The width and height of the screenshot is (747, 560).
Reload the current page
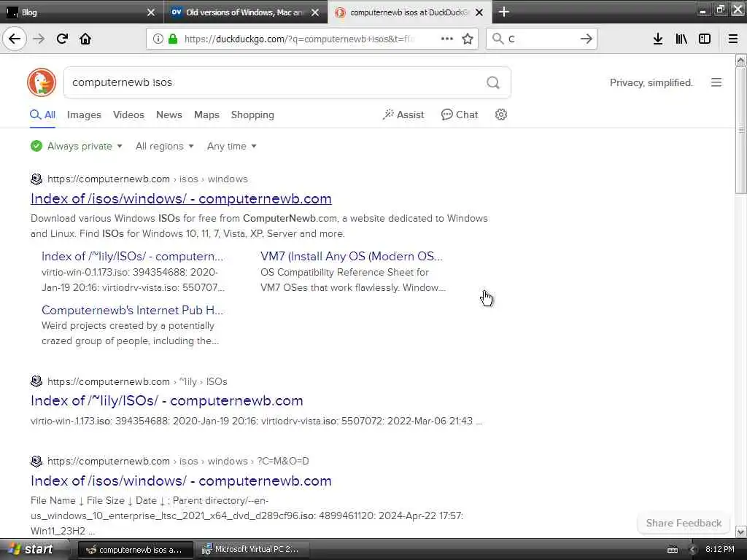(x=62, y=39)
